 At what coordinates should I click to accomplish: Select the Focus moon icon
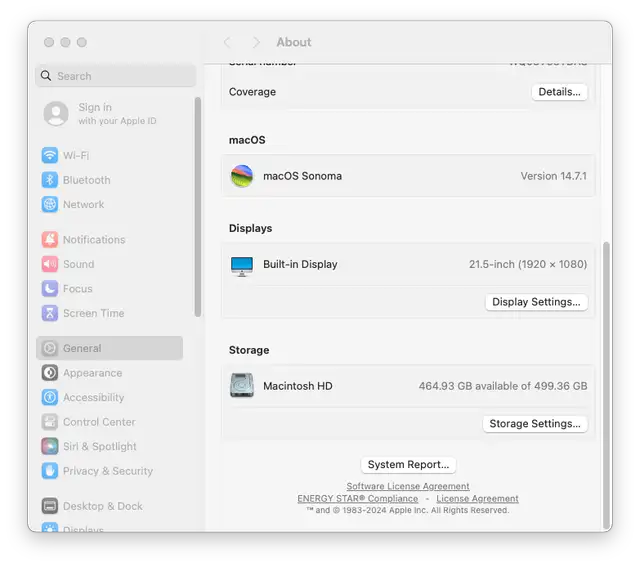pos(50,289)
